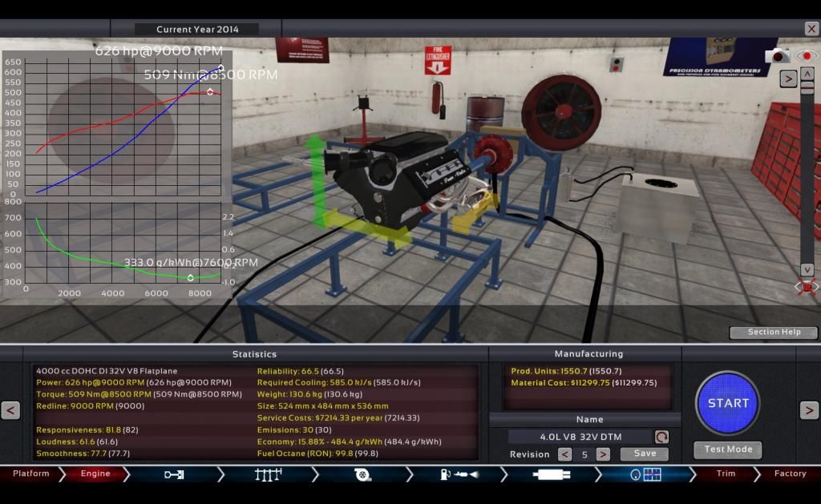Click the Responsiveness: 81.8 statistic
This screenshot has width=821, height=504.
tap(87, 429)
